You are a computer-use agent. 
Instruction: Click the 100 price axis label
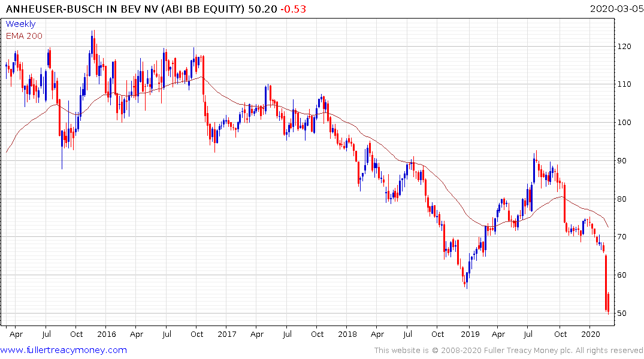624,122
